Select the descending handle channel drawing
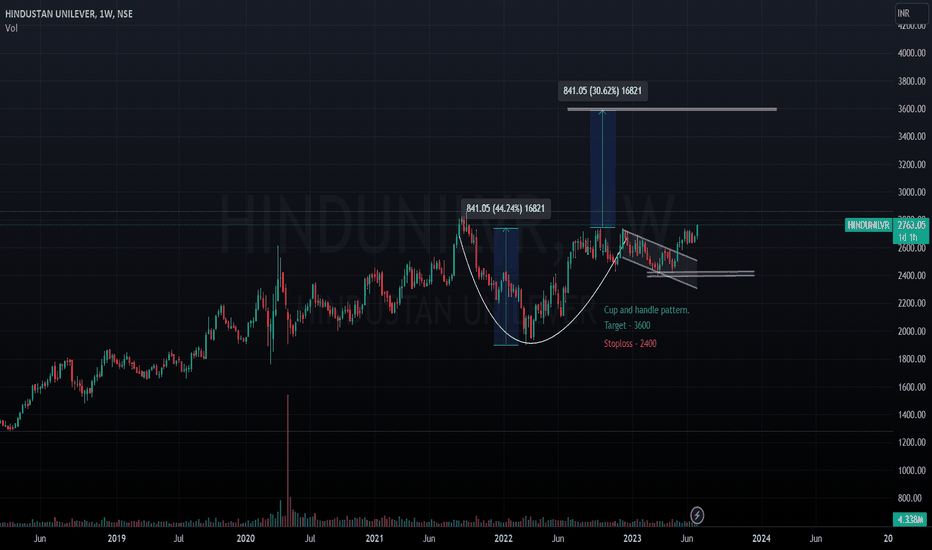The height and width of the screenshot is (550, 932). click(x=660, y=259)
